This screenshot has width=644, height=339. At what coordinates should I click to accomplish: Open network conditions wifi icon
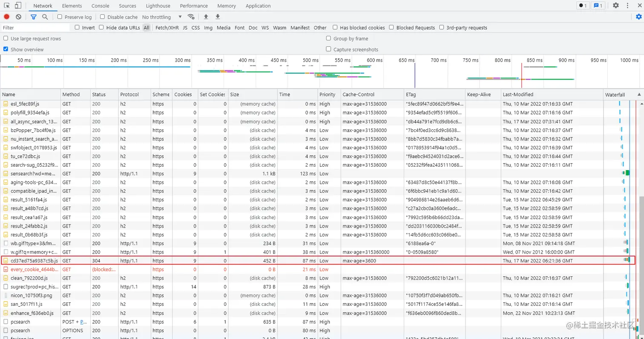coord(191,17)
